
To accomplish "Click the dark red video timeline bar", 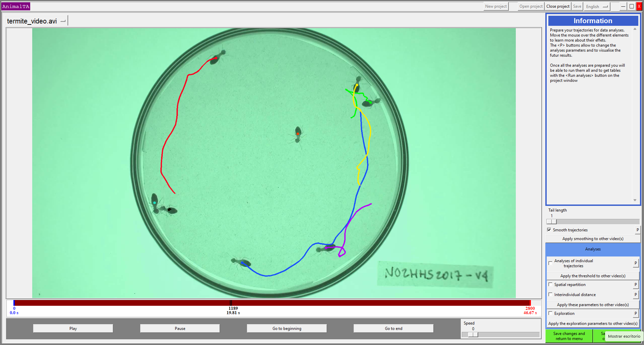I will pos(272,303).
